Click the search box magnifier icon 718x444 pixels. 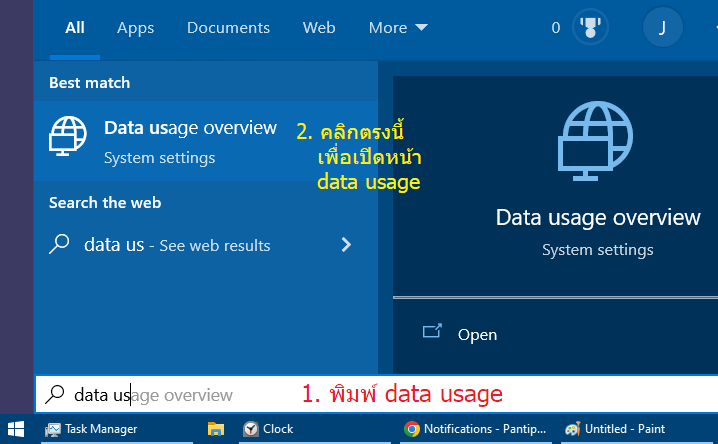(x=55, y=395)
